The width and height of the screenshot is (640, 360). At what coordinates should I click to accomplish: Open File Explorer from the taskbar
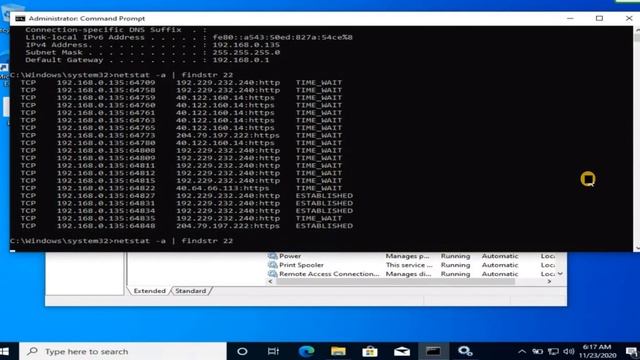tap(338, 351)
